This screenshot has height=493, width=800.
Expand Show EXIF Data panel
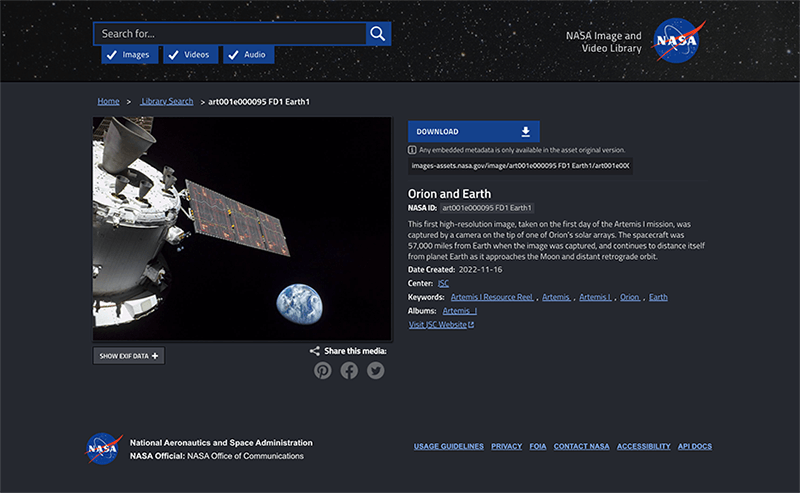[x=128, y=356]
